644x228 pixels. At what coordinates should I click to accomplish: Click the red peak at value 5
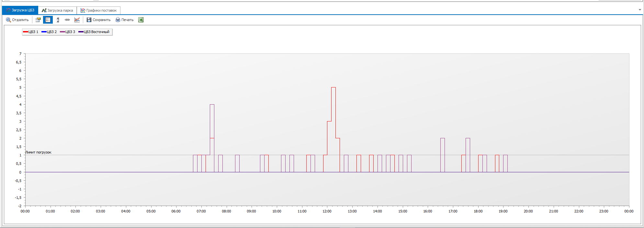point(333,87)
